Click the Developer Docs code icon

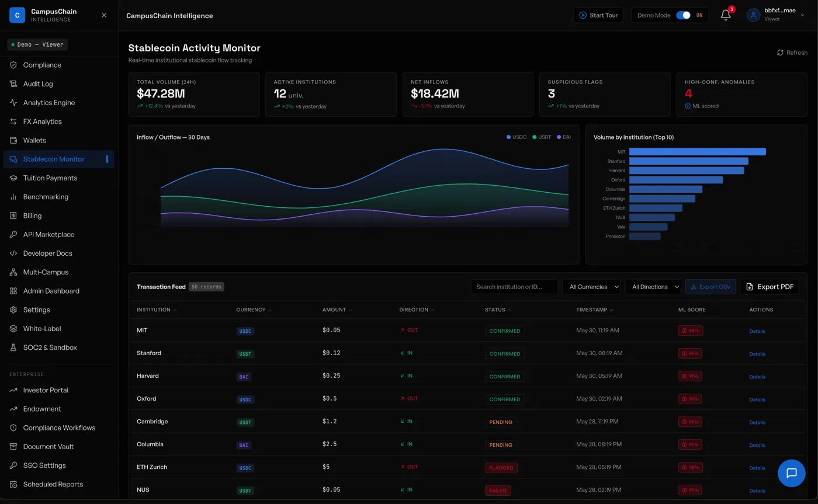[x=13, y=253]
